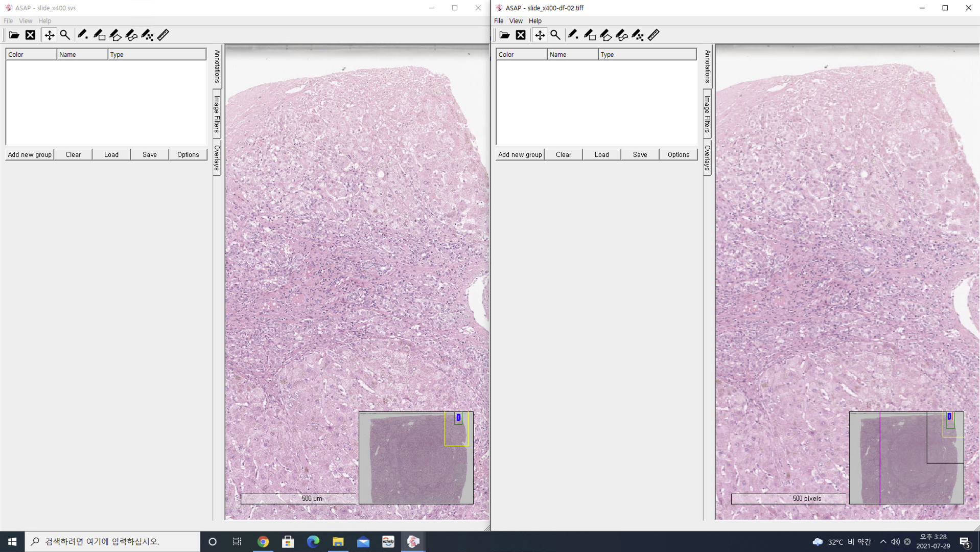This screenshot has height=552, width=980.
Task: Switch to the Annotations tab in the df-02.tiff window
Action: 708,66
